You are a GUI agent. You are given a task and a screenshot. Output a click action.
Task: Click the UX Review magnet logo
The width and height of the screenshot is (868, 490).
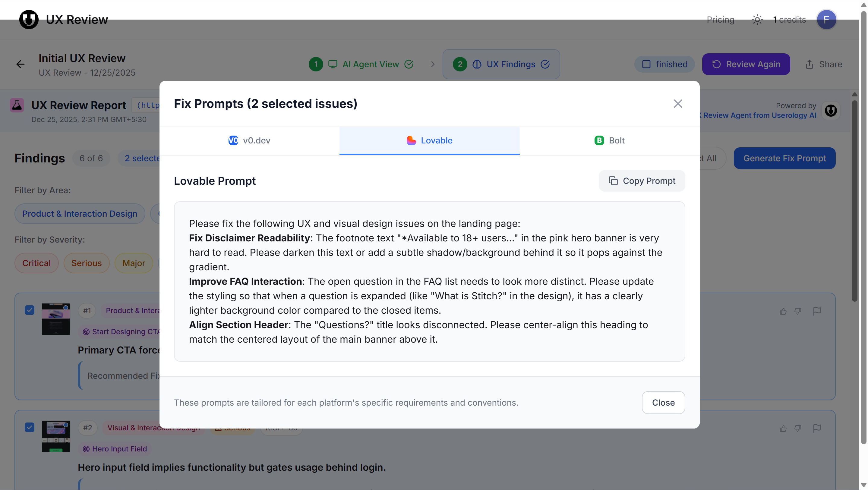[29, 20]
